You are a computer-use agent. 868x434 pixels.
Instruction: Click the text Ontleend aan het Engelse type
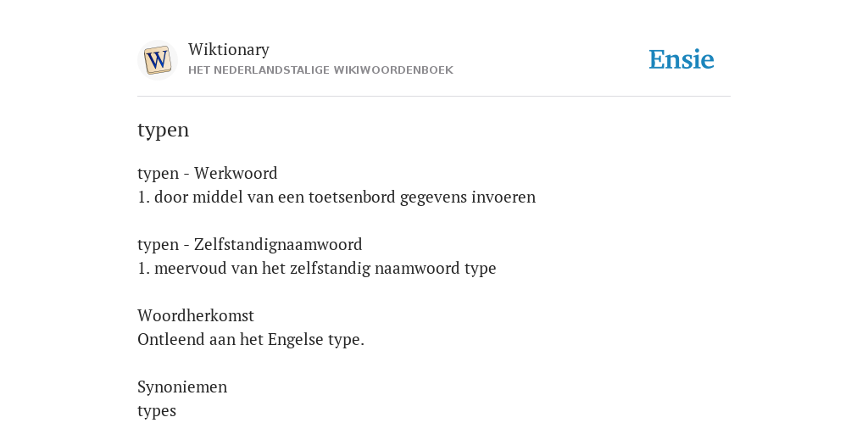click(x=251, y=339)
